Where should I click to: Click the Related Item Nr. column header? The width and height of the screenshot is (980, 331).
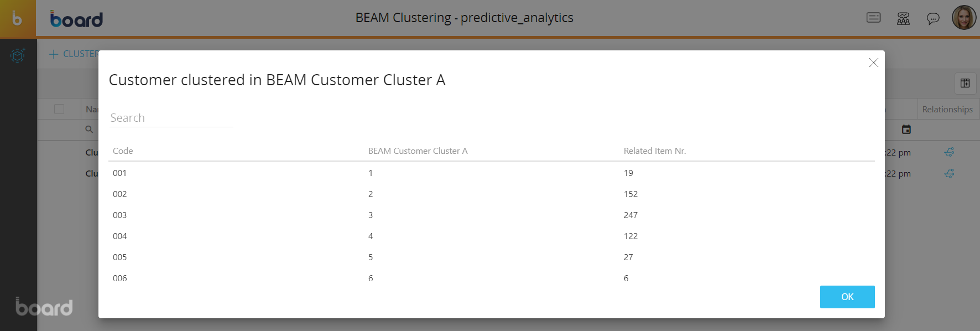[x=654, y=151]
